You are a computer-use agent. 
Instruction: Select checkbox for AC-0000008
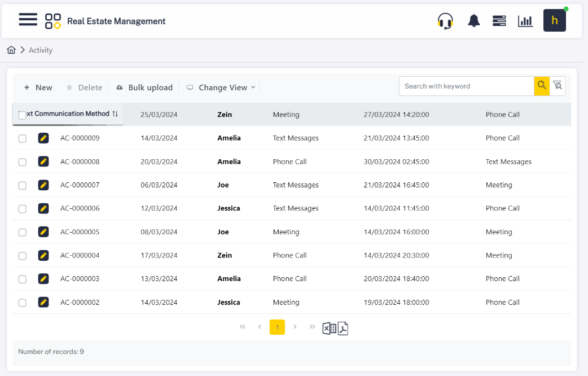(x=22, y=162)
